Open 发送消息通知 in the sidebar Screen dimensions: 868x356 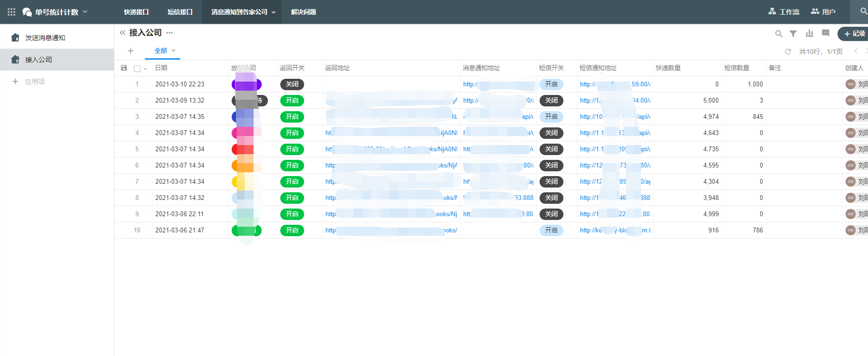point(45,38)
